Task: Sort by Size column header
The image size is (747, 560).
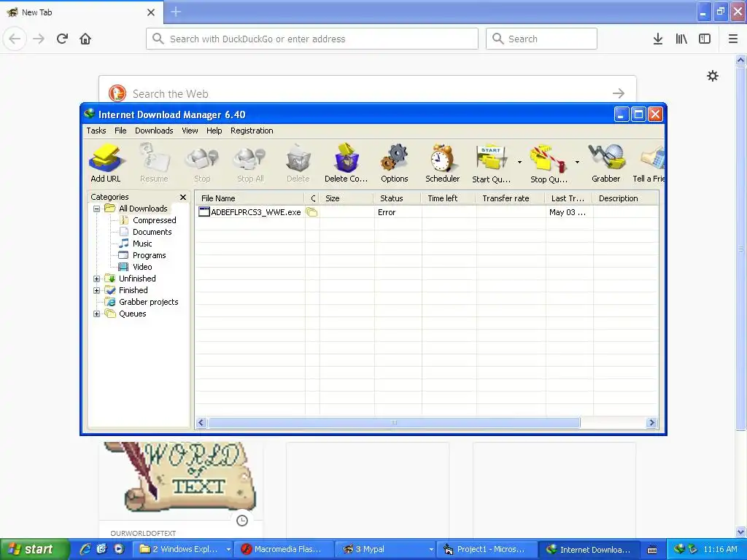Action: point(347,198)
